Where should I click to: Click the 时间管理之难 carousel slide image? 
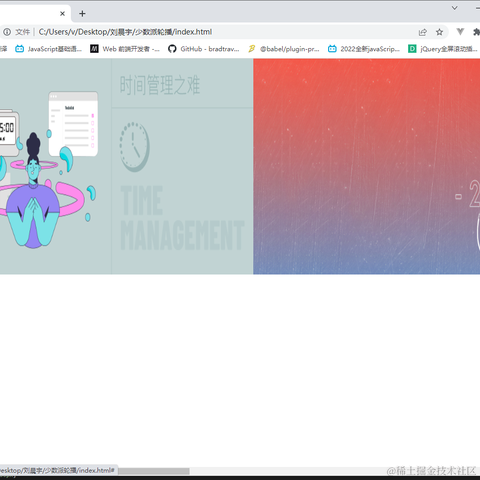point(126,166)
